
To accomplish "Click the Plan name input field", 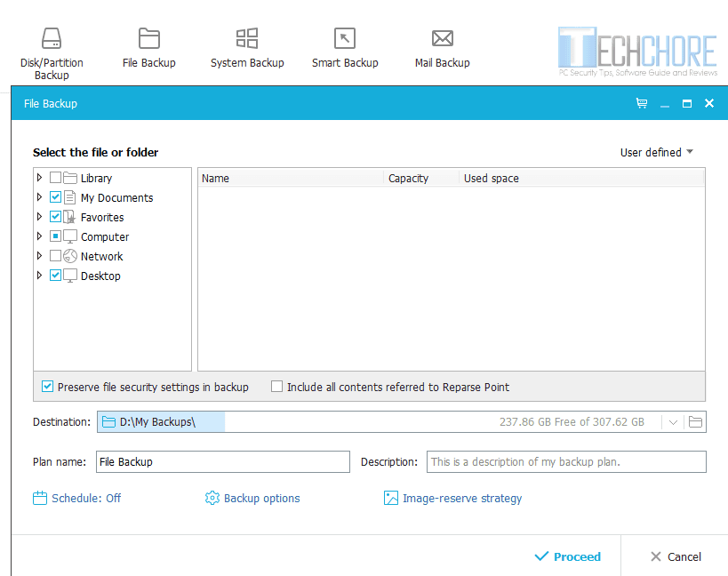I will 223,462.
